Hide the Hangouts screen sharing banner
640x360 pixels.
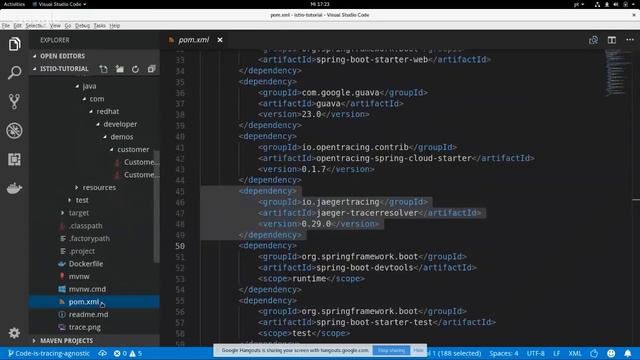click(x=418, y=351)
